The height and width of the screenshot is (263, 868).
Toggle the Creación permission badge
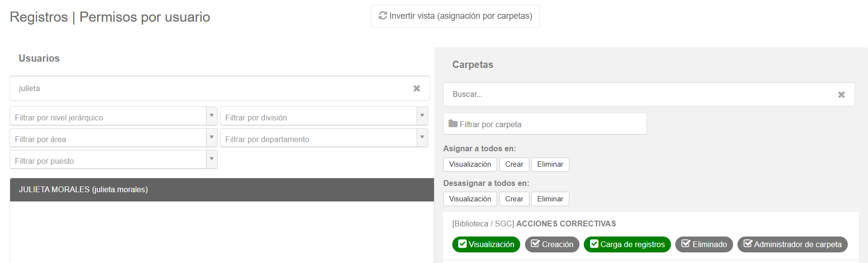tap(552, 244)
